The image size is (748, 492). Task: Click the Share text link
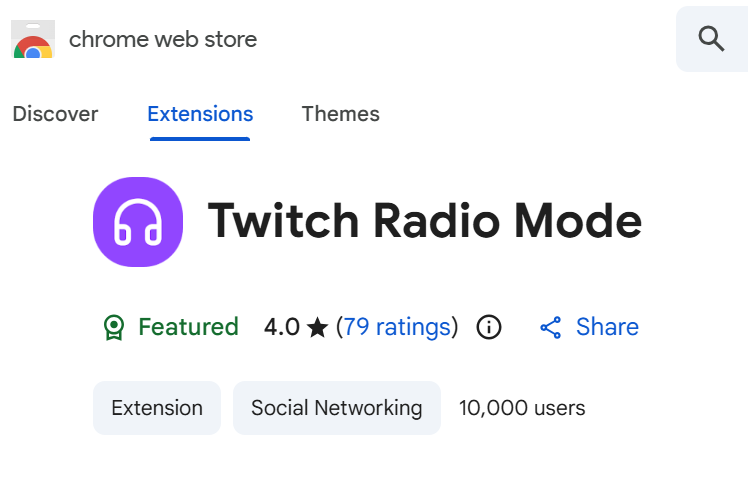pyautogui.click(x=607, y=327)
